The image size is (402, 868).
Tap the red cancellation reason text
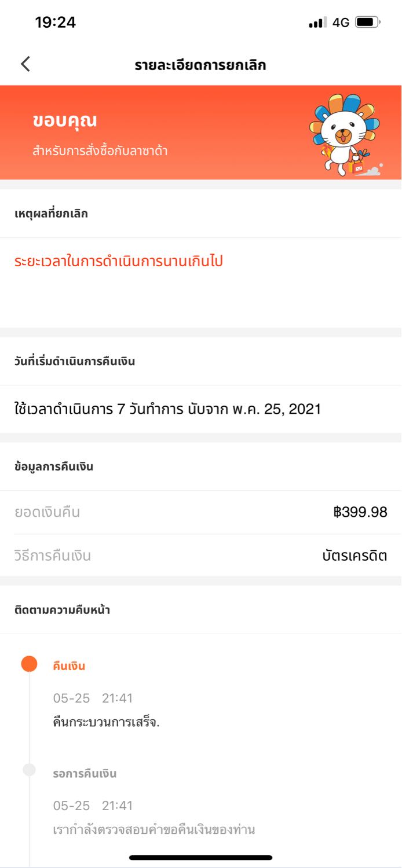(119, 262)
